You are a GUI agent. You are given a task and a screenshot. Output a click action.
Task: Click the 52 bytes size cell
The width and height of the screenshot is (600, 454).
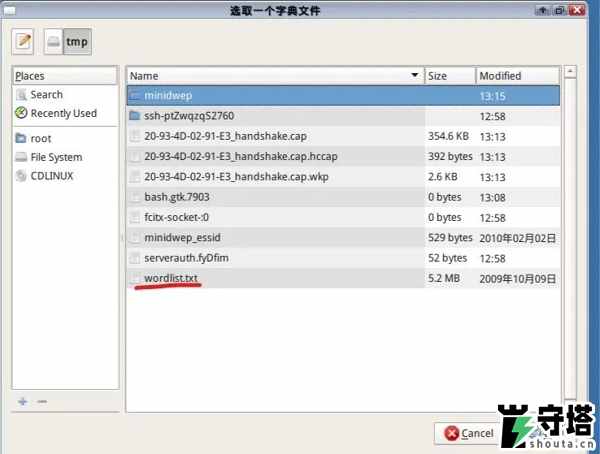pos(447,258)
